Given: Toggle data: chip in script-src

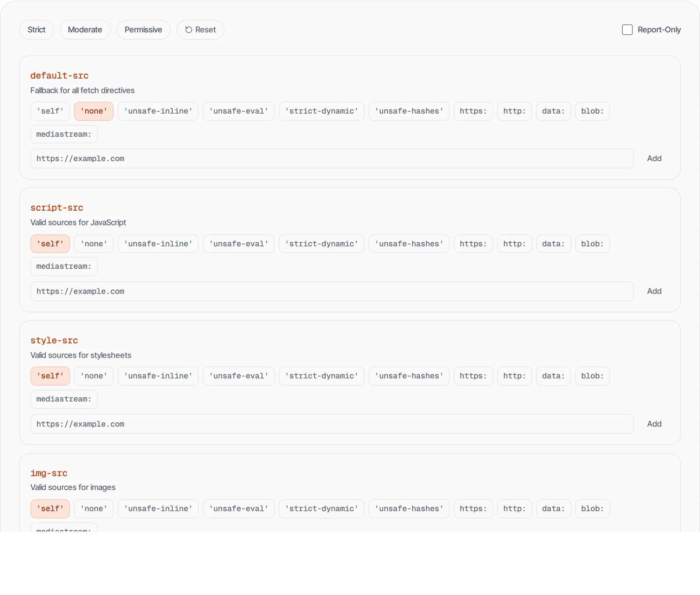Looking at the screenshot, I should (x=554, y=244).
